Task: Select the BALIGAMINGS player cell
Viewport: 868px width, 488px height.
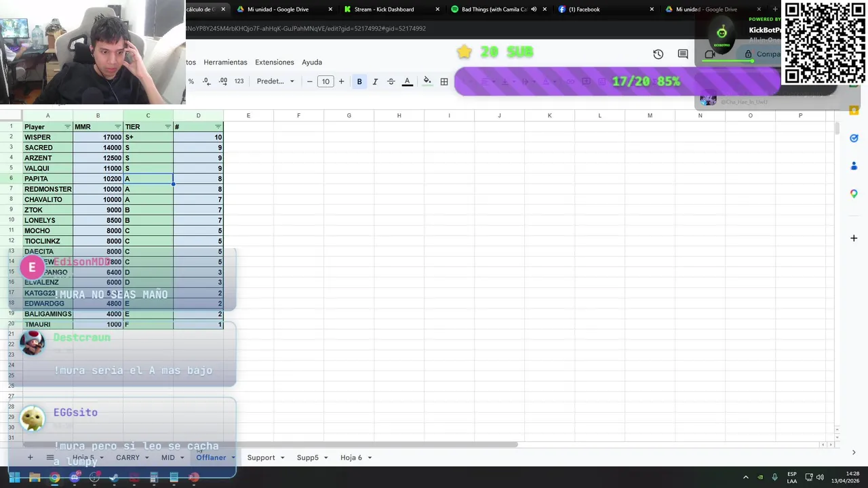Action: pos(47,314)
